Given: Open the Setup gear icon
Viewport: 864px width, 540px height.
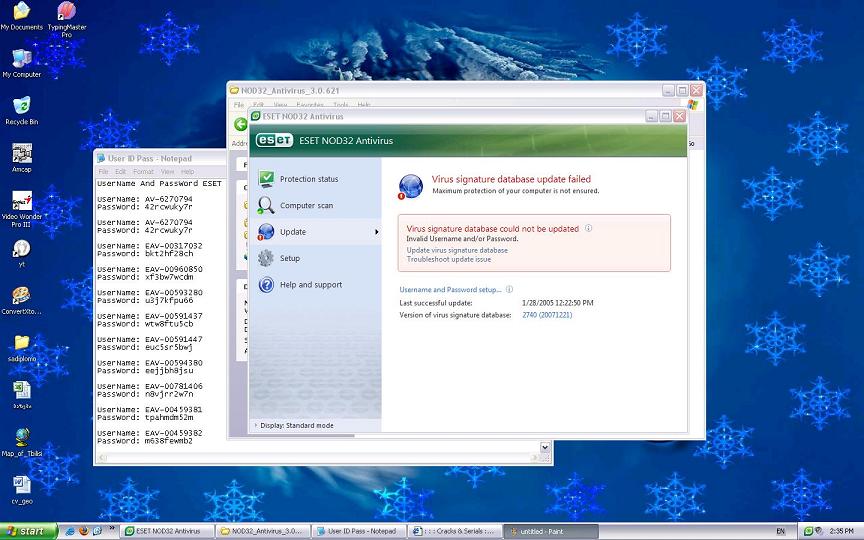Looking at the screenshot, I should click(x=266, y=258).
